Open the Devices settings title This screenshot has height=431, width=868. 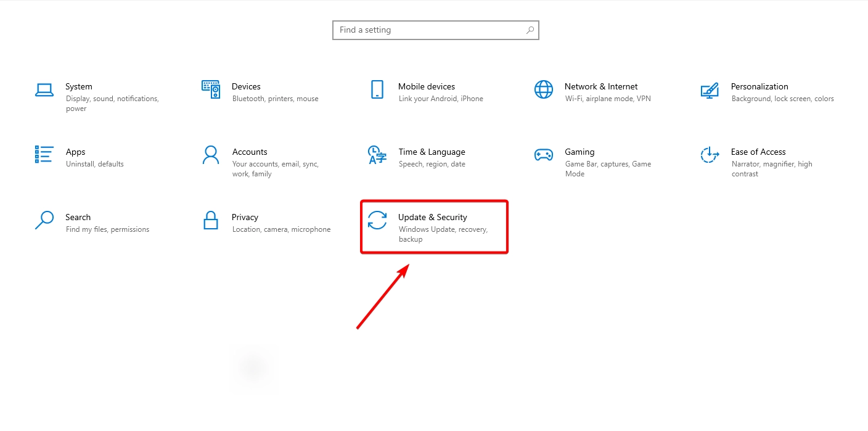(x=246, y=87)
